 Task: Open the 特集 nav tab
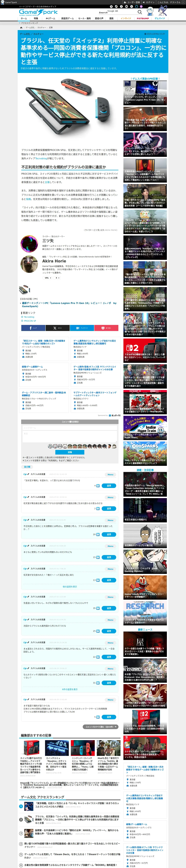click(x=36, y=19)
